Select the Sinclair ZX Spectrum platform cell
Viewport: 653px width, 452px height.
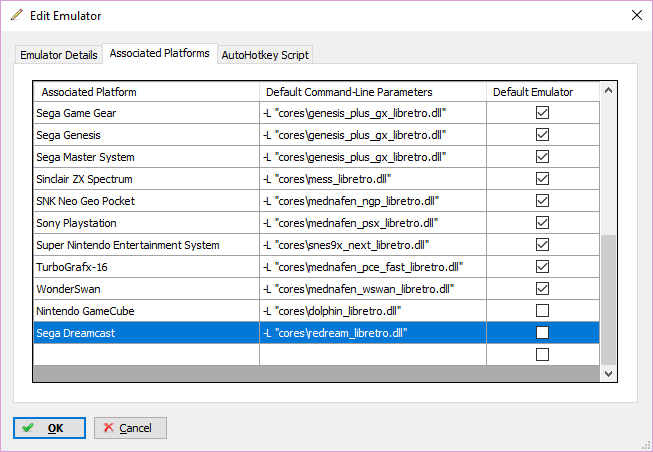pos(146,179)
